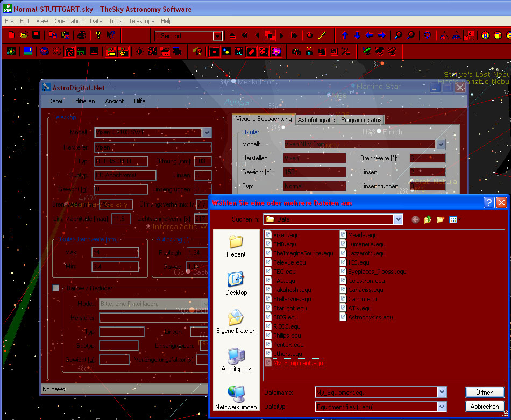
Task: Click the Okular Brennweite input field
Action: (427, 158)
